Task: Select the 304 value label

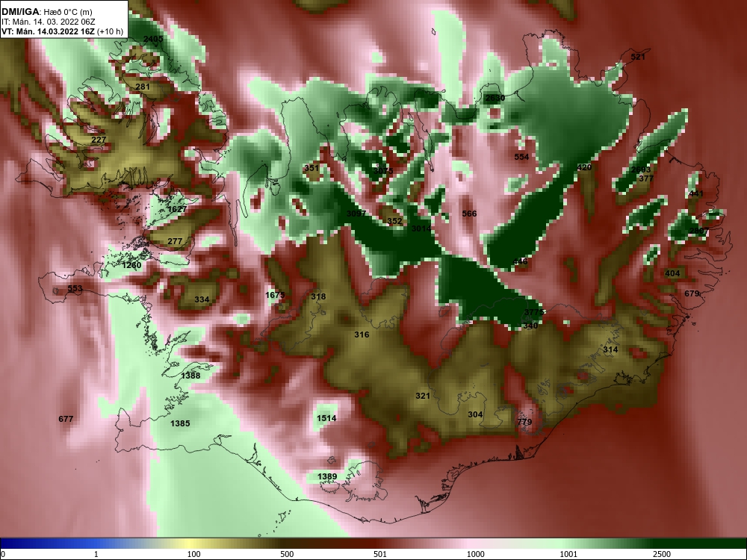Action: coord(475,414)
